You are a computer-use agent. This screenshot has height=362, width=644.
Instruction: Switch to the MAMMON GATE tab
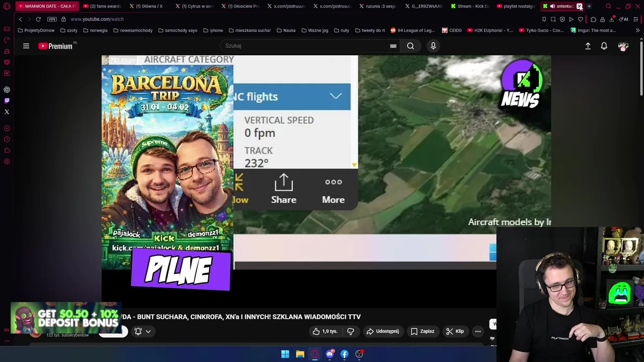click(x=47, y=6)
